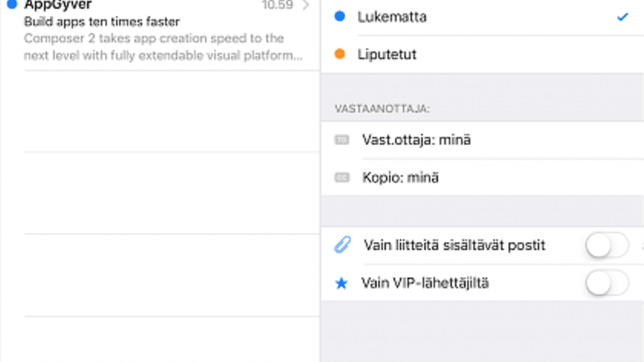
Task: Select the Lukematta filter option
Action: (392, 17)
